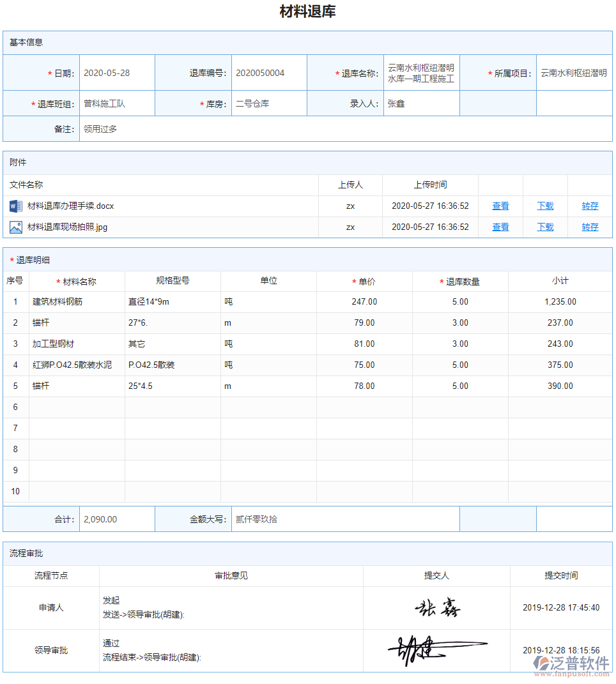Click the 退库数量 cell in row 2

click(460, 323)
